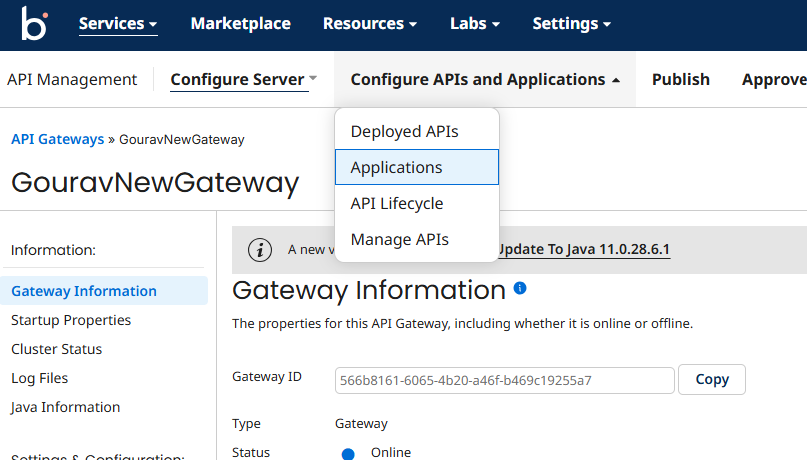Image resolution: width=807 pixels, height=460 pixels.
Task: Open Startup Properties in sidebar
Action: (x=71, y=321)
